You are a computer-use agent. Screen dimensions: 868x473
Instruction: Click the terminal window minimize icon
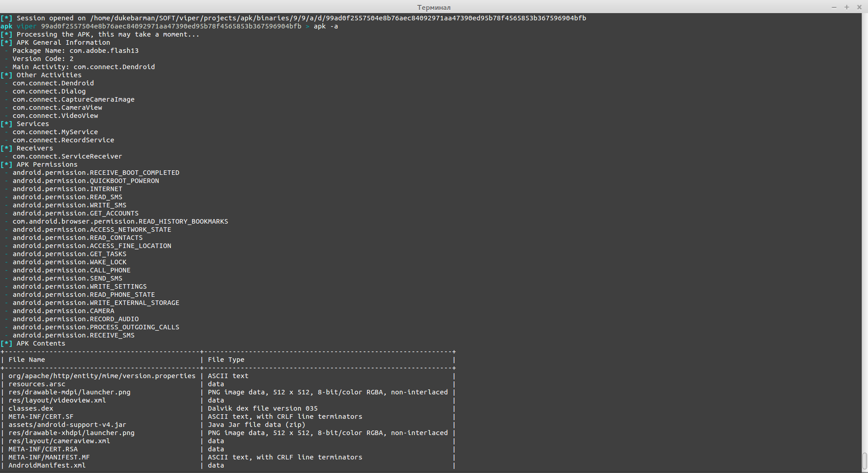tap(834, 7)
